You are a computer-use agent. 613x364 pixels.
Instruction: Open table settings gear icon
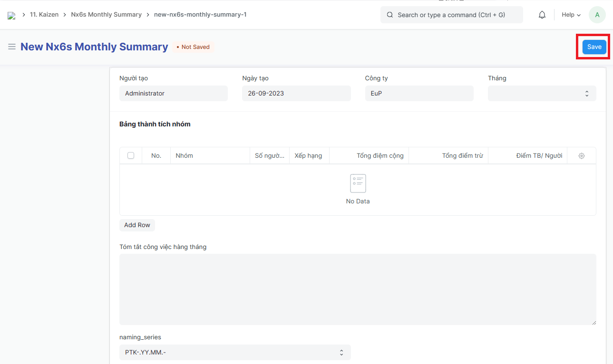point(581,156)
